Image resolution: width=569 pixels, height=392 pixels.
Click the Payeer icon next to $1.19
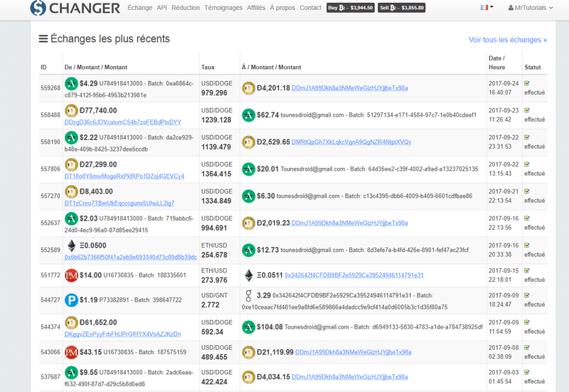(71, 300)
